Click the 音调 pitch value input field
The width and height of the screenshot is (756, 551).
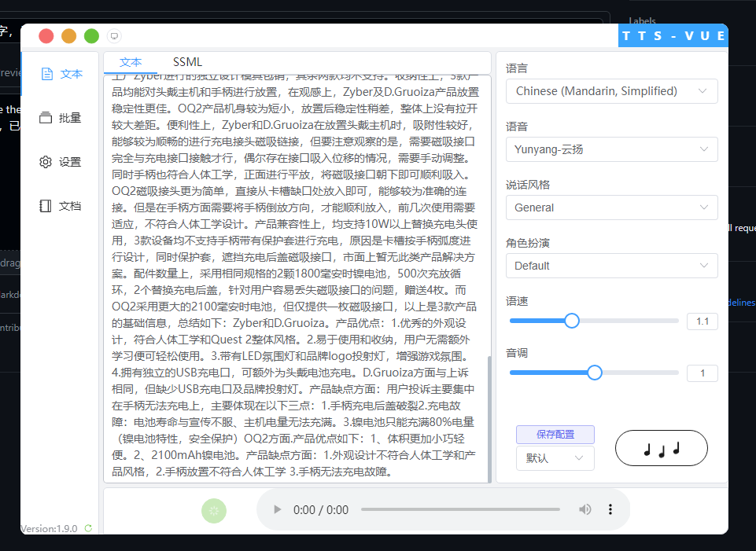[x=702, y=373]
